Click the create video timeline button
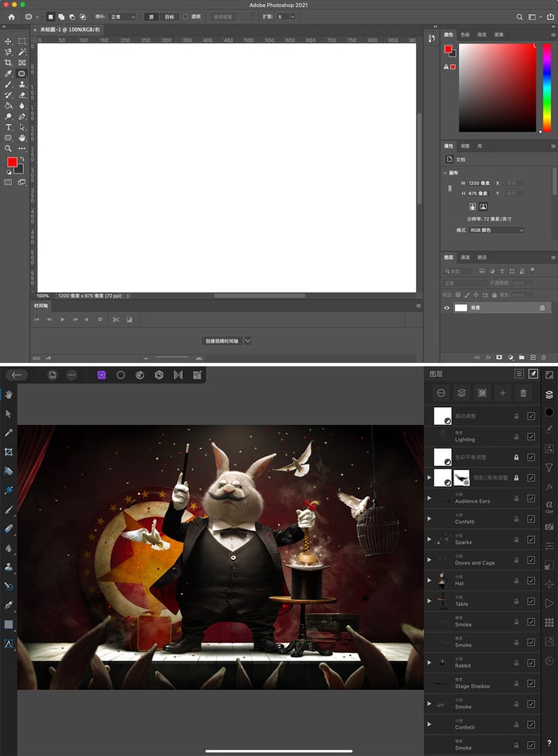This screenshot has width=558, height=756. pos(222,341)
